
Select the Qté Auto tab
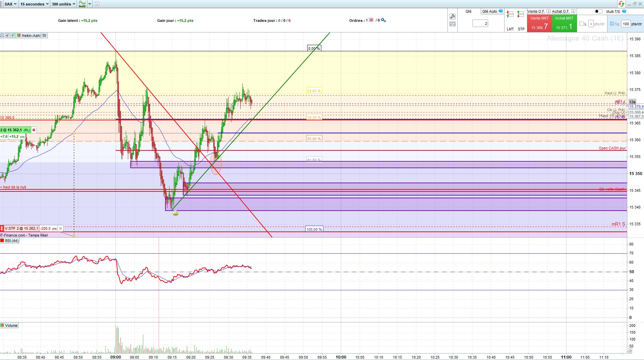tap(489, 11)
